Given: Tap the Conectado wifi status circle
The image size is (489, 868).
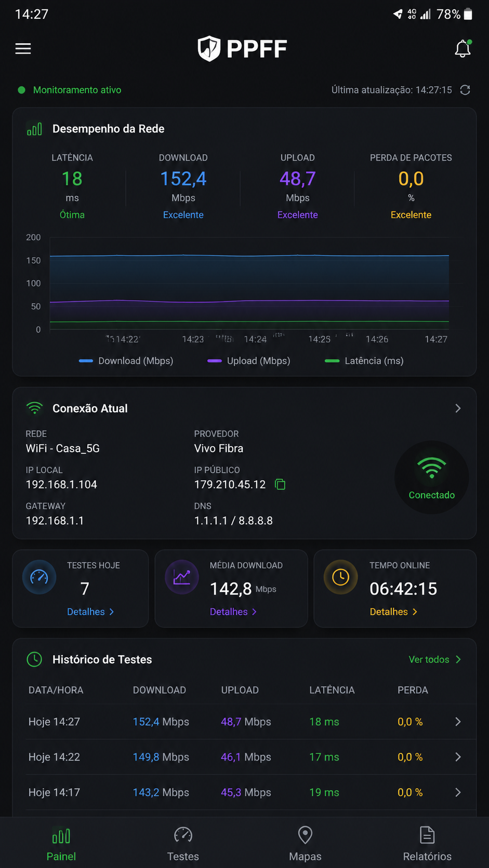Looking at the screenshot, I should pyautogui.click(x=432, y=478).
